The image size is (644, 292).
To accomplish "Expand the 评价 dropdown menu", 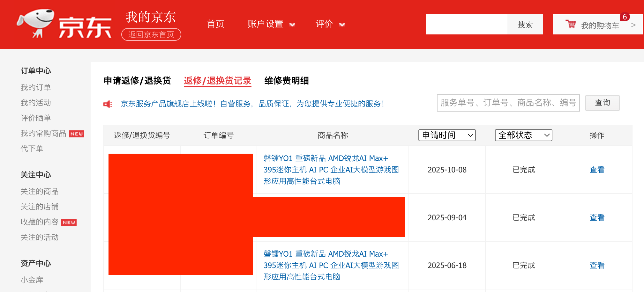I will point(330,24).
